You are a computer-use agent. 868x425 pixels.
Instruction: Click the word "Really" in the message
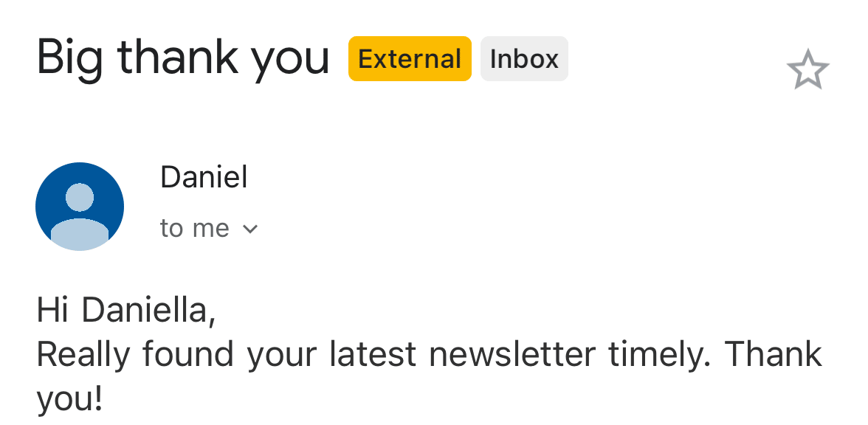83,355
